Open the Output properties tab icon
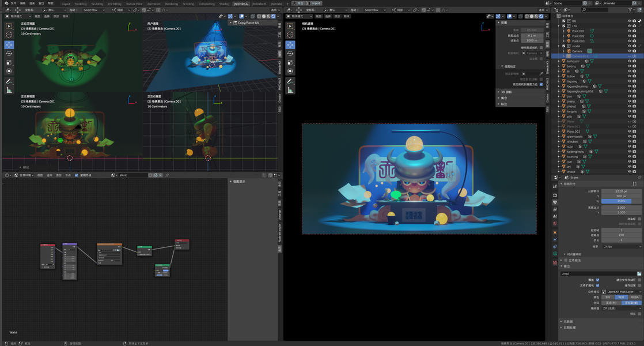This screenshot has width=644, height=346. pos(555,202)
